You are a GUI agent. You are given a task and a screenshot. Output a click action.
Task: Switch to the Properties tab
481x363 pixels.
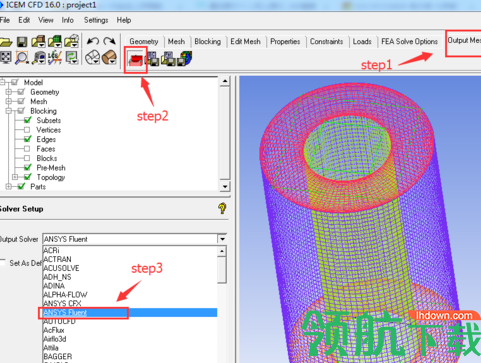pos(285,41)
